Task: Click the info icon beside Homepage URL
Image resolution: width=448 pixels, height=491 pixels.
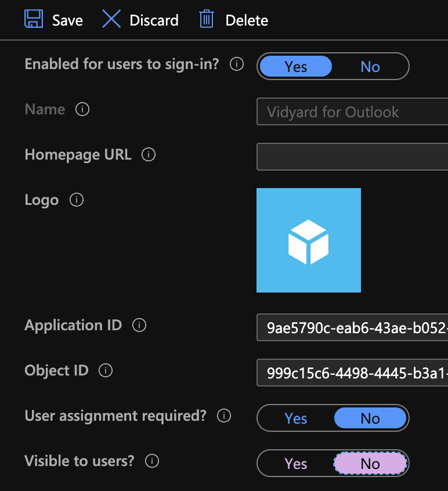Action: tap(149, 155)
